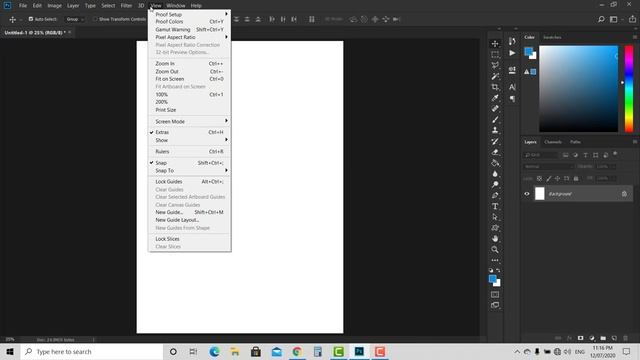The image size is (640, 360).
Task: Open the Filter menu
Action: coord(126,6)
